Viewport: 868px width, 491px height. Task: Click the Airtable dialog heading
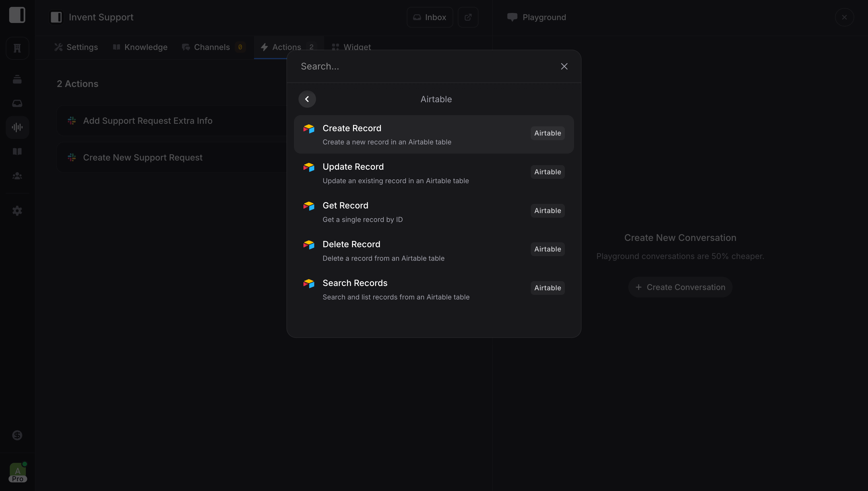[x=436, y=99]
